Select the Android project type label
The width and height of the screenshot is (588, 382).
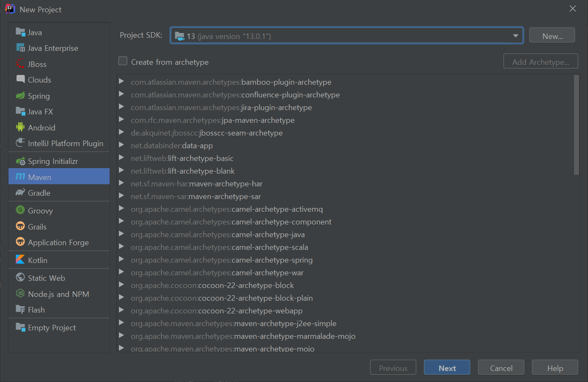click(x=41, y=127)
